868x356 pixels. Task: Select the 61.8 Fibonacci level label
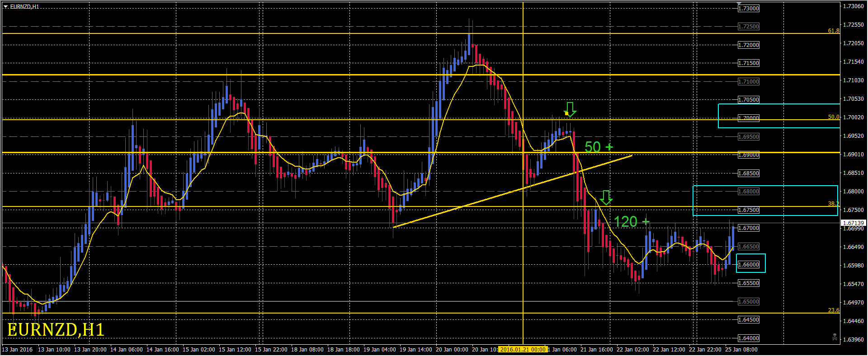tap(834, 31)
